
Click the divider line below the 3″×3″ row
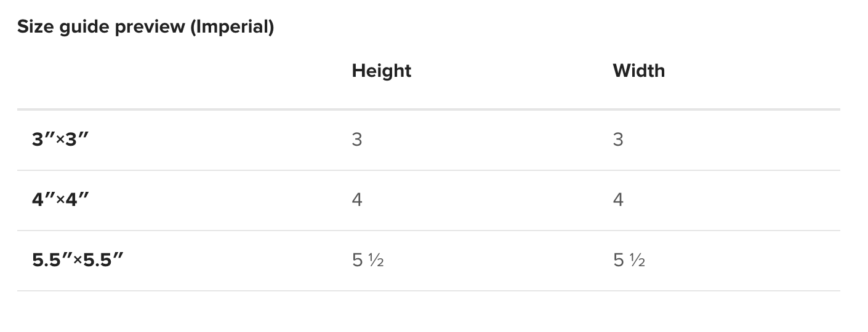[428, 170]
